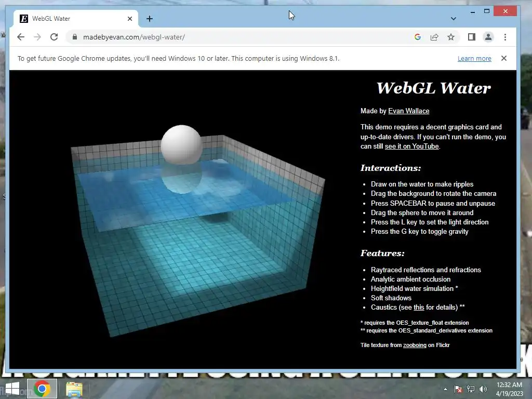
Task: Click 'Soft shadows' feature text
Action: pos(391,298)
